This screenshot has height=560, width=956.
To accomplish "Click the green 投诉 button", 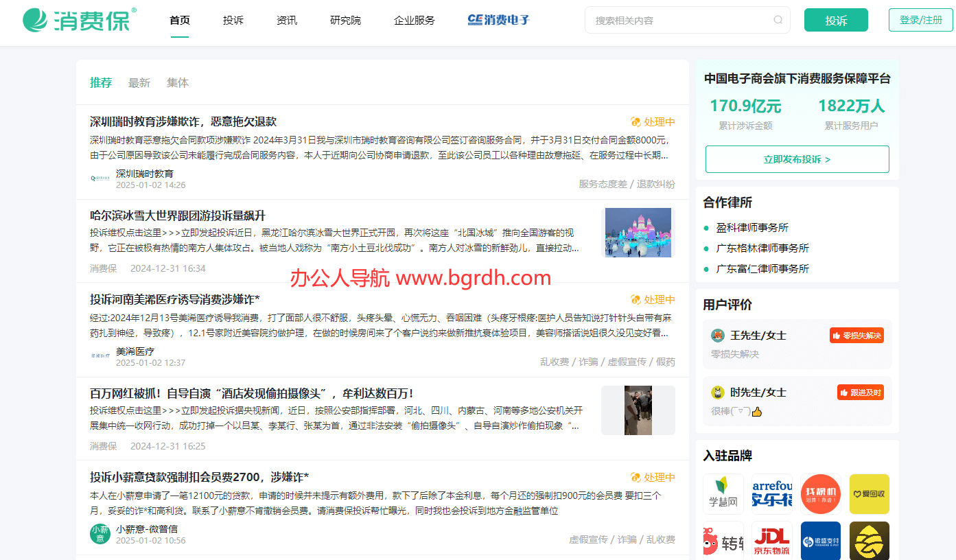I will [x=835, y=20].
